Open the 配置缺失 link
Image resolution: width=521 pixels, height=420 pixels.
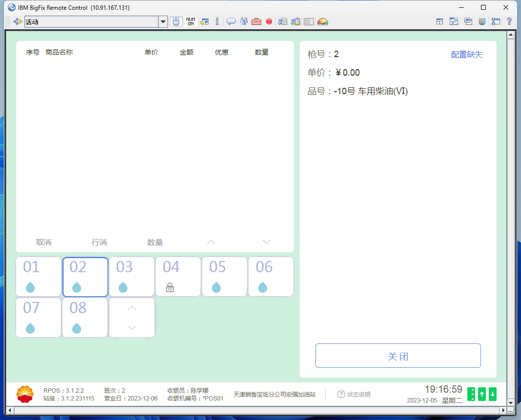[466, 55]
